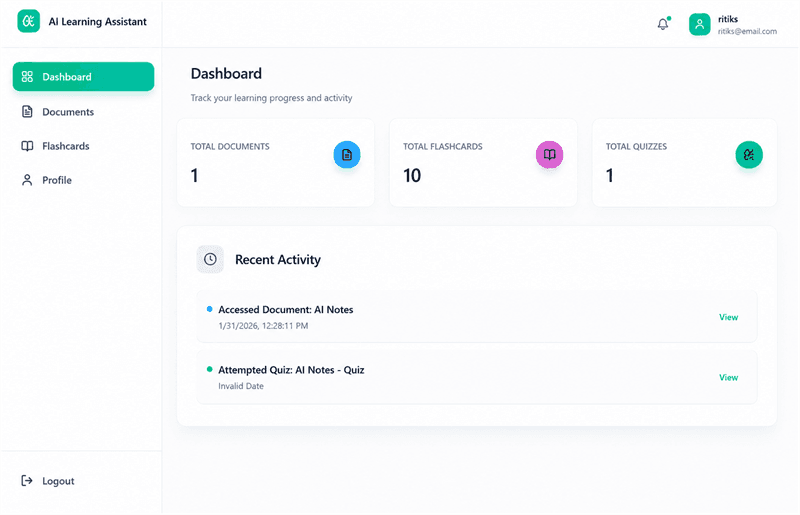
Task: Click 'Accessed Document: AI Notes' text
Action: click(286, 309)
